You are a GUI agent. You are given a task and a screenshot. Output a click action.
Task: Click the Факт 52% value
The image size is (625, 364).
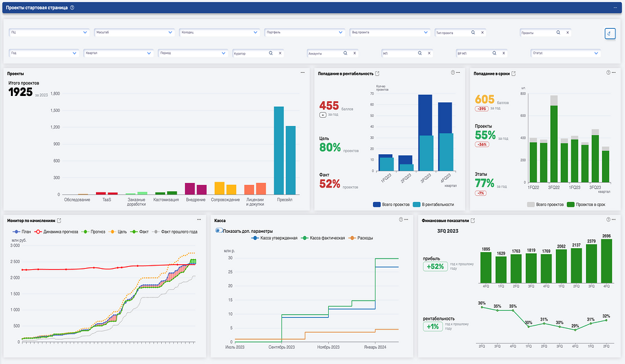329,184
